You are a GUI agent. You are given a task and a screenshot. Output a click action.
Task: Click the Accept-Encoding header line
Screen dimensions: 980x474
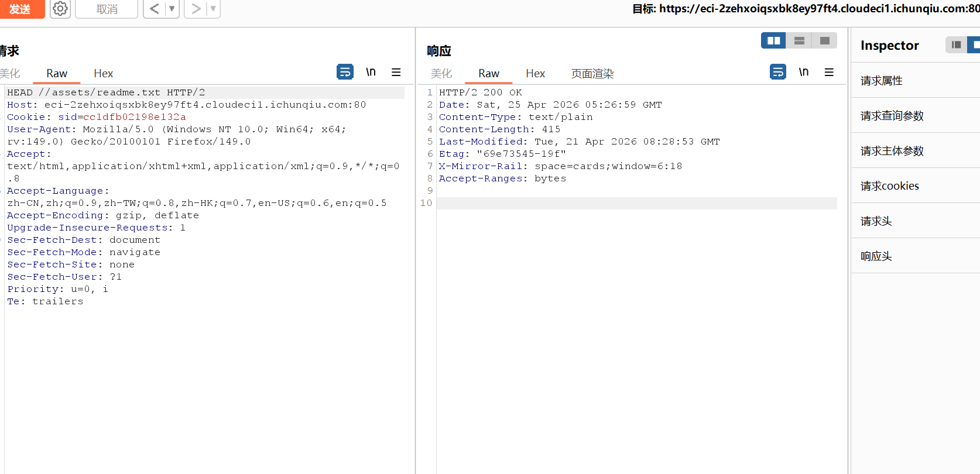tap(103, 215)
